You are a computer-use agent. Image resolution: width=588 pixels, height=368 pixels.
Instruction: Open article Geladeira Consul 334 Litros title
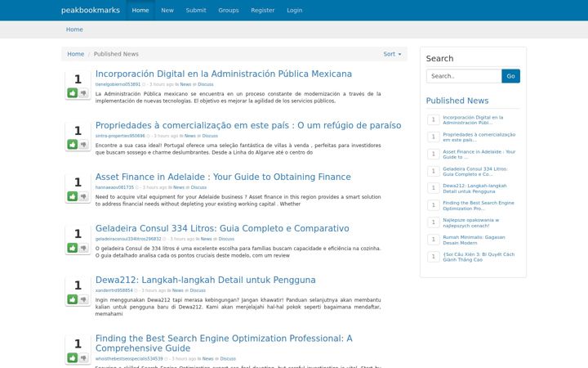pos(222,228)
